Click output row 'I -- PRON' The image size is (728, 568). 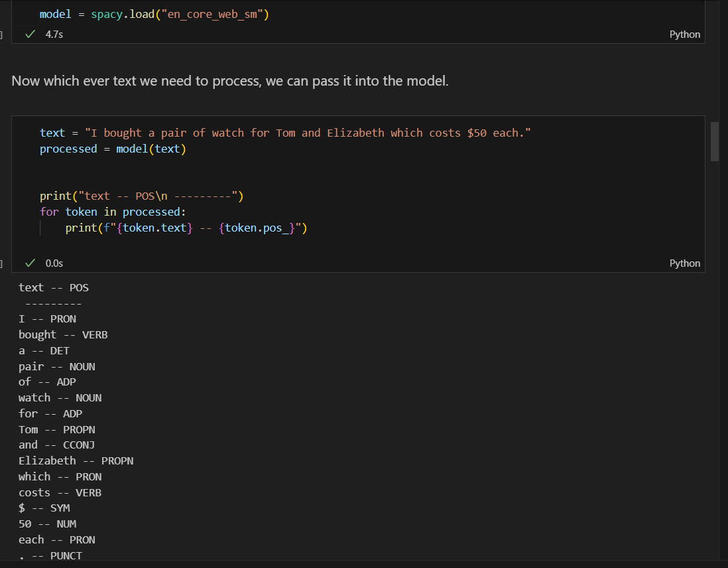pos(47,319)
